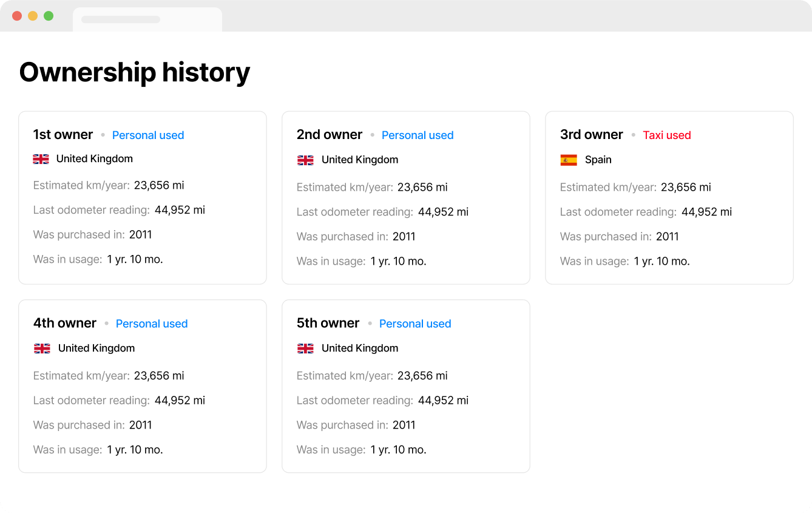This screenshot has height=513, width=812.
Task: Click the green maximize window dot
Action: [x=49, y=16]
